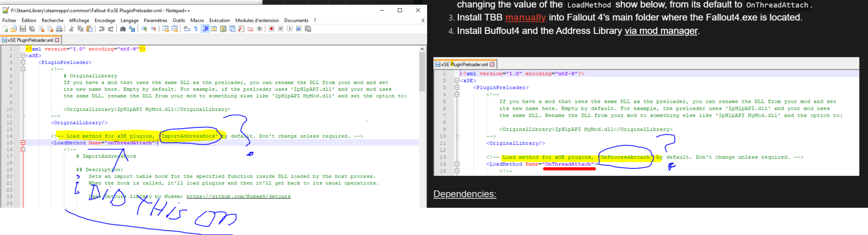Save the recorded macro icon
868x235 pixels.
point(308,29)
